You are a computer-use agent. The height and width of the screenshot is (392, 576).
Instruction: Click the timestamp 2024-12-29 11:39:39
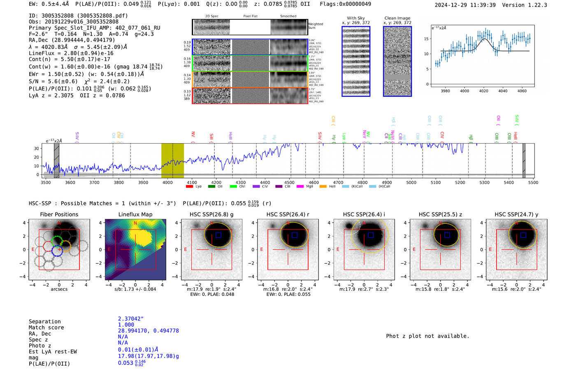click(x=465, y=5)
